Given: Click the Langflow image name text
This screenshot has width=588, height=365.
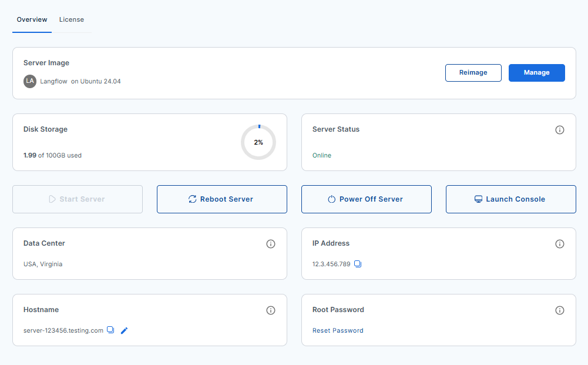Looking at the screenshot, I should (x=53, y=81).
